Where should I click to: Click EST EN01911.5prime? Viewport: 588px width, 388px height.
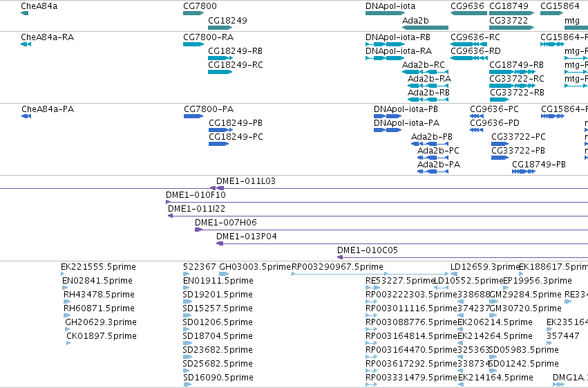pos(218,281)
